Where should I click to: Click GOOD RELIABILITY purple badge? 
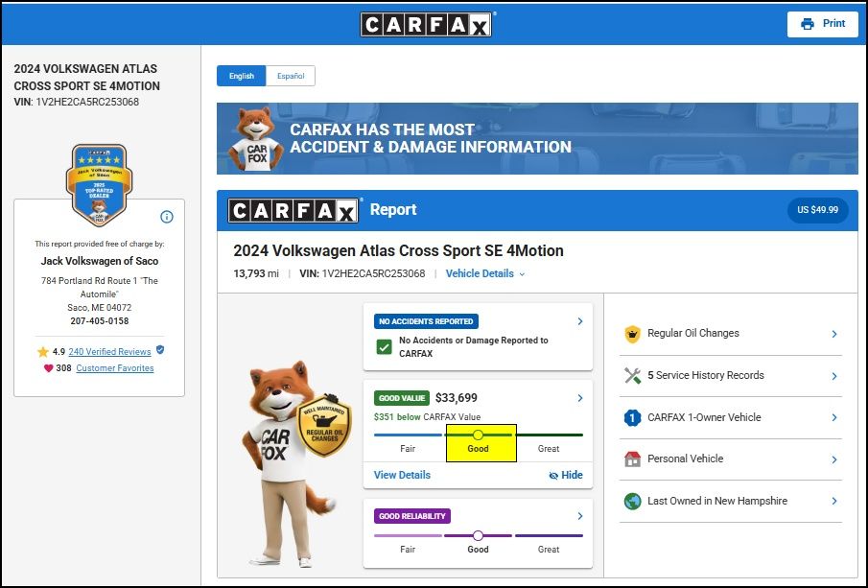click(412, 516)
